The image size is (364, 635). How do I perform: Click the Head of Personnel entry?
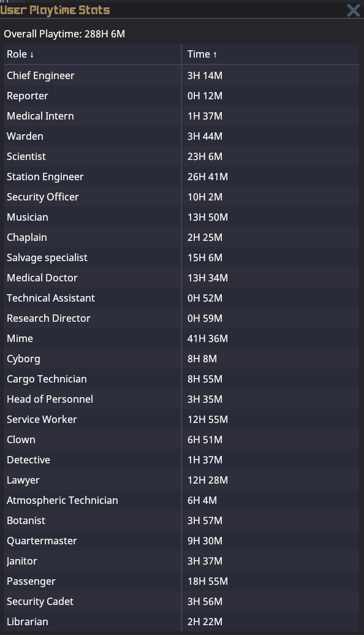(x=50, y=399)
